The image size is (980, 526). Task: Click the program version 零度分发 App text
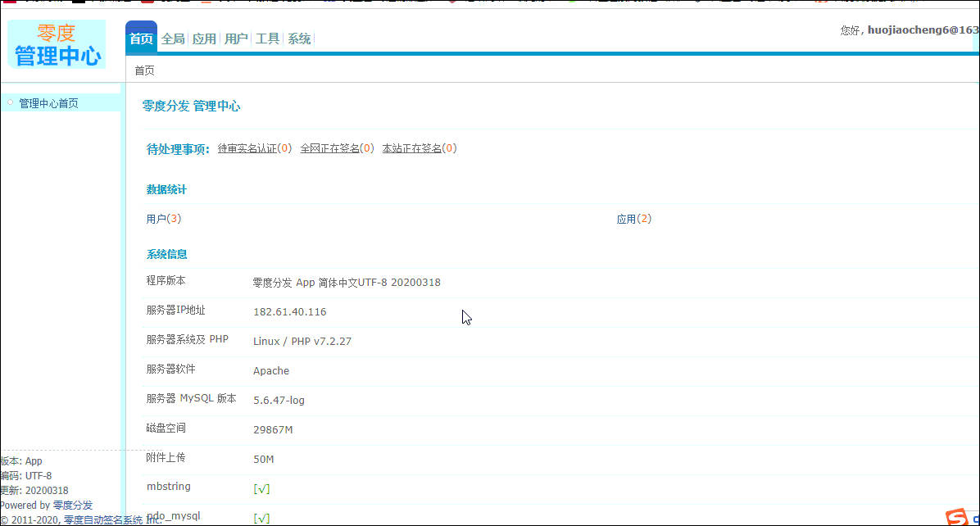coord(347,283)
